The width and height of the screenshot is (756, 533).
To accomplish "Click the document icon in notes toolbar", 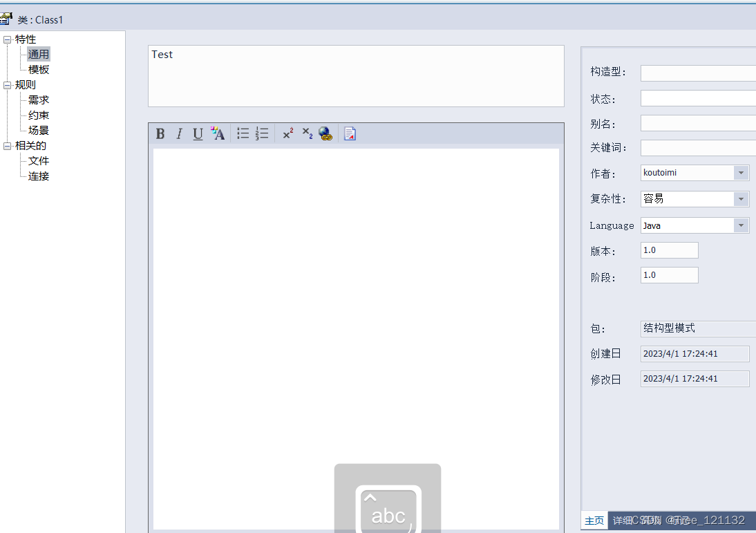I will click(x=350, y=134).
